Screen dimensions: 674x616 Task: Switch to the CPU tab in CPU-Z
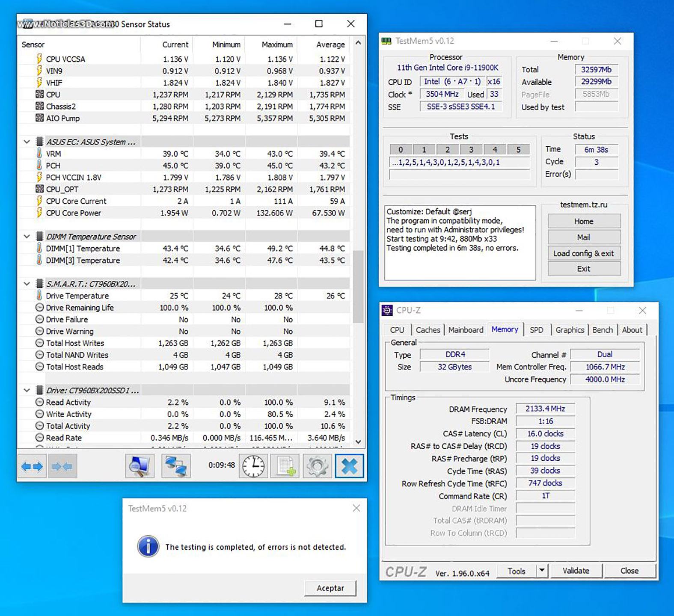[x=397, y=330]
